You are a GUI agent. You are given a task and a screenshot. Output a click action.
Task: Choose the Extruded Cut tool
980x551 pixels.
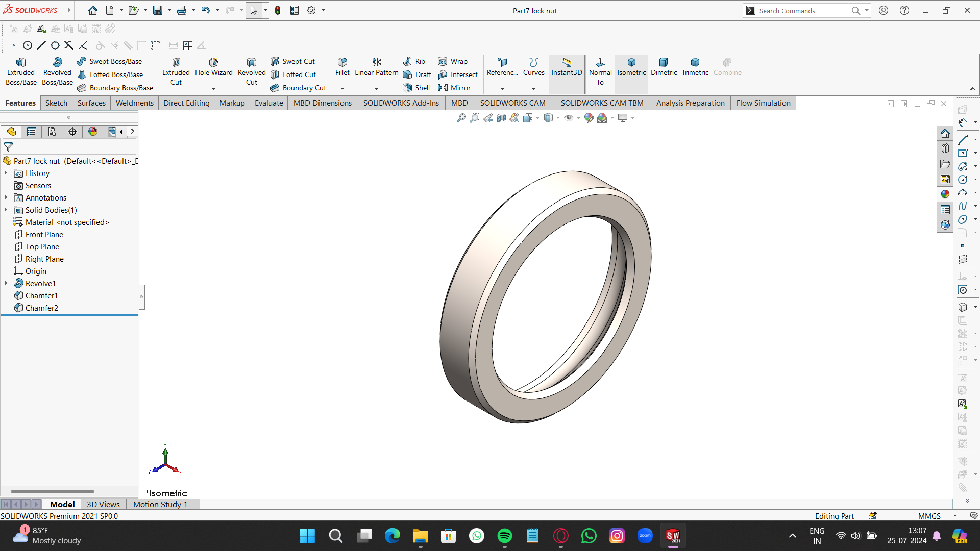point(176,71)
